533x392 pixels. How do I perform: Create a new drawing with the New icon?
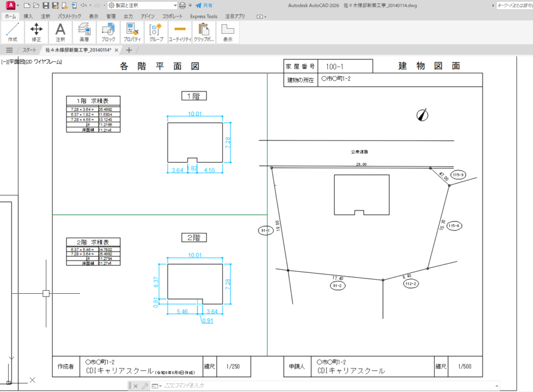tap(27, 5)
